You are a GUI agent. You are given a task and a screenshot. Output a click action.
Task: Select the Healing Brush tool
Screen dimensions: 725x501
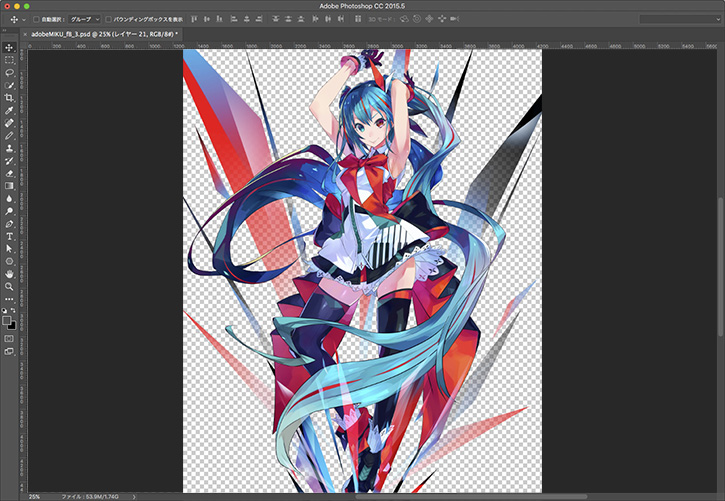pyautogui.click(x=9, y=123)
